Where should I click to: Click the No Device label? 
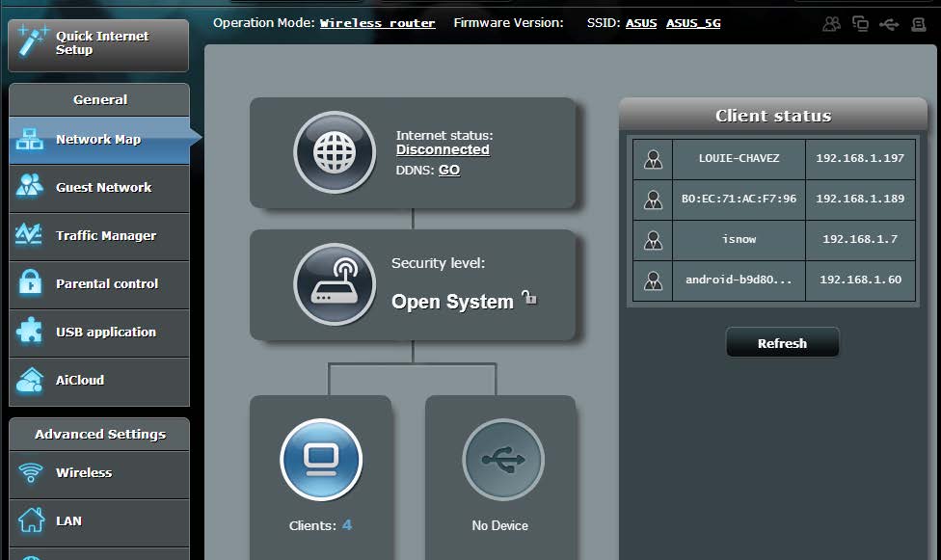click(499, 525)
